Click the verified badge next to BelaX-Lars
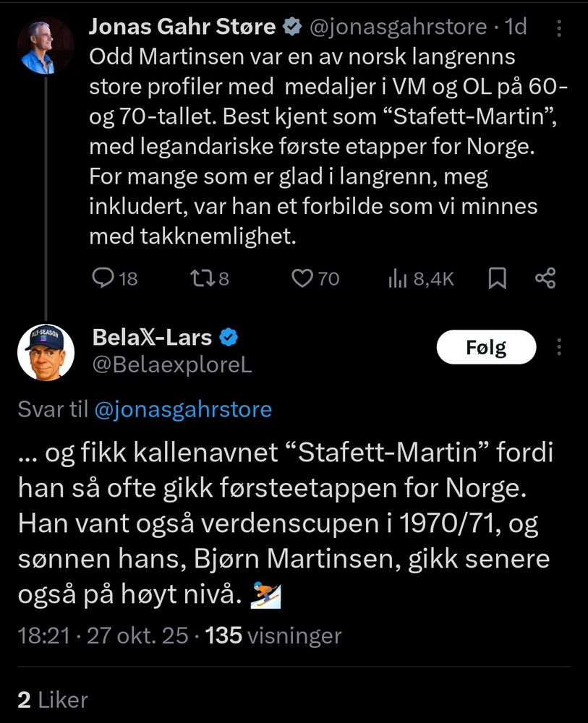 (x=229, y=337)
